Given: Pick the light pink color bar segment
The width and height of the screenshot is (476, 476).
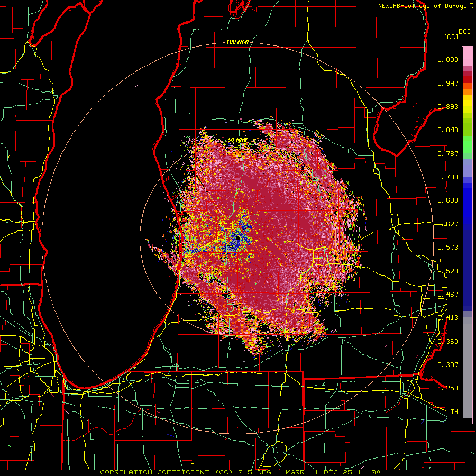Looking at the screenshot, I should click(467, 56).
